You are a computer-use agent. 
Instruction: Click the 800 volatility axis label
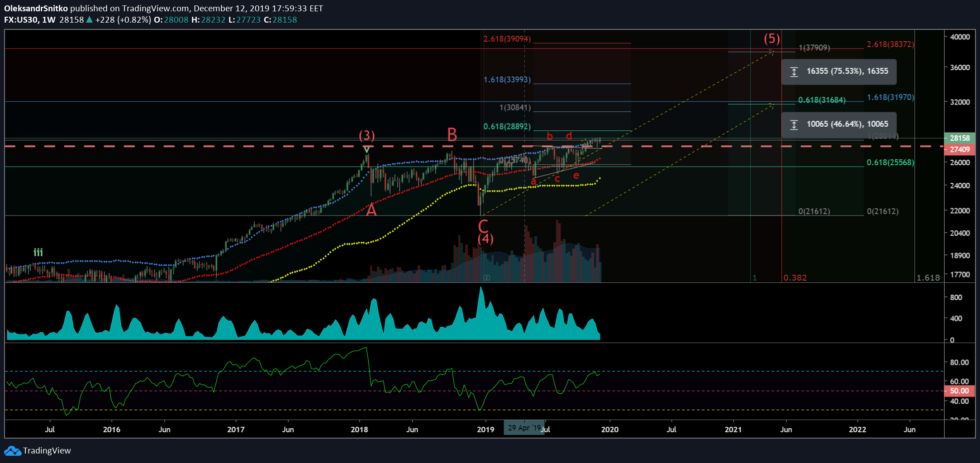(956, 297)
